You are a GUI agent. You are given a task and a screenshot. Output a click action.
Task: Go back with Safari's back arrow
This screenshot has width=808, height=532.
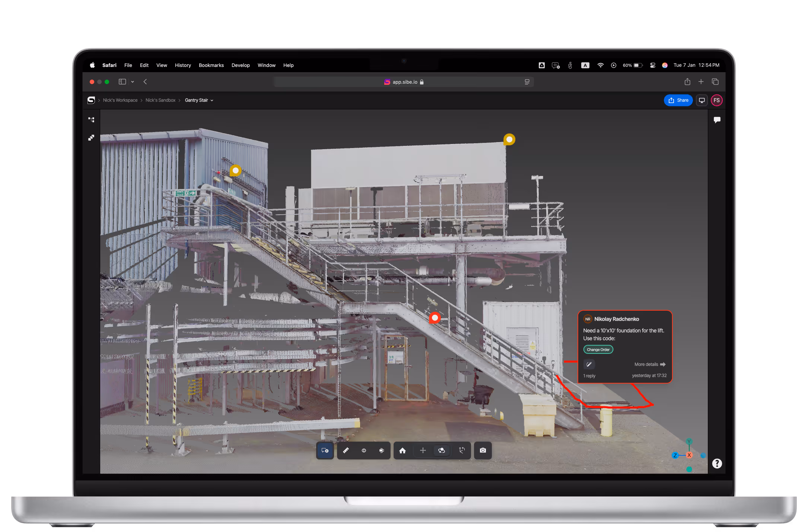pyautogui.click(x=145, y=82)
